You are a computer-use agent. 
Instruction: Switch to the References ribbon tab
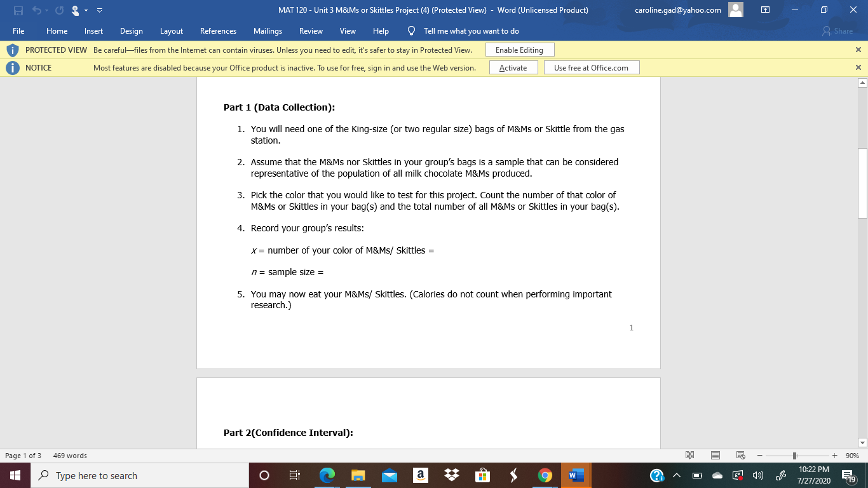point(218,30)
